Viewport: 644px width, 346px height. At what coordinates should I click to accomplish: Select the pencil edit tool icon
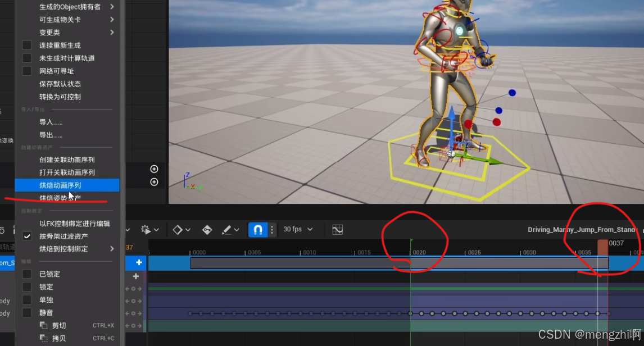226,230
